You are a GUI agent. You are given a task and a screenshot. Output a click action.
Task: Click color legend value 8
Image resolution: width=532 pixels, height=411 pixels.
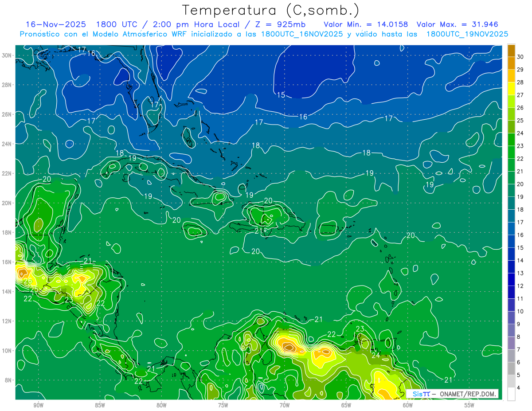pyautogui.click(x=519, y=337)
